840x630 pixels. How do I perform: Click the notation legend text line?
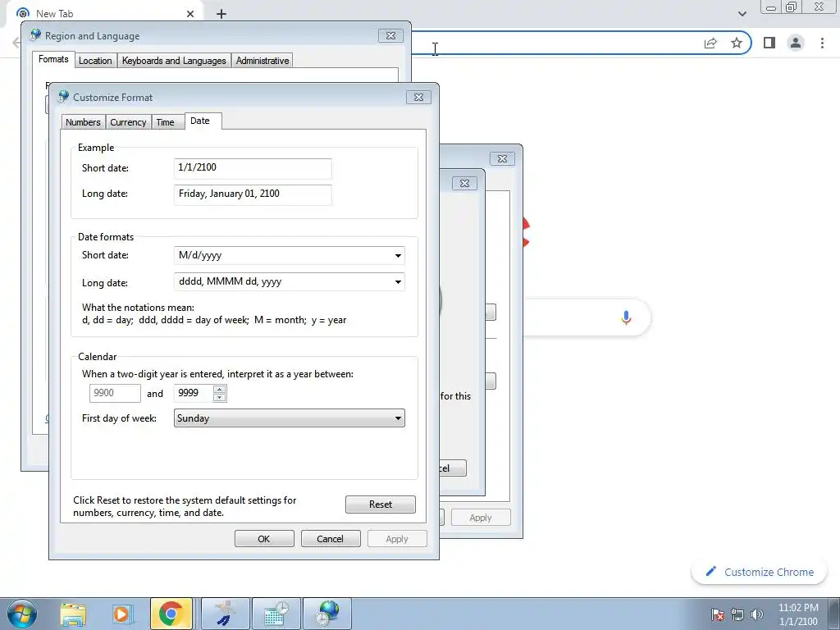point(214,321)
